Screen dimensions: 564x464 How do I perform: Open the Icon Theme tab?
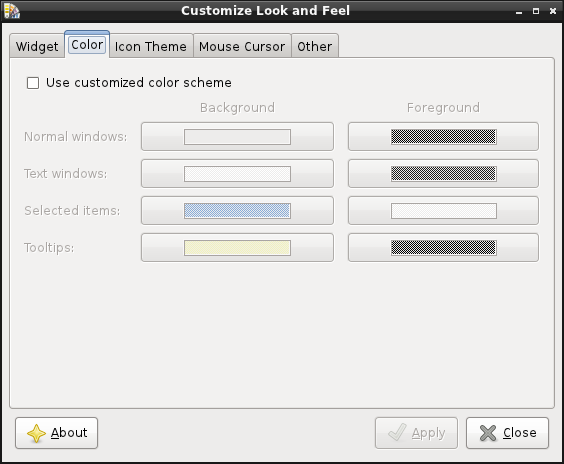point(151,46)
